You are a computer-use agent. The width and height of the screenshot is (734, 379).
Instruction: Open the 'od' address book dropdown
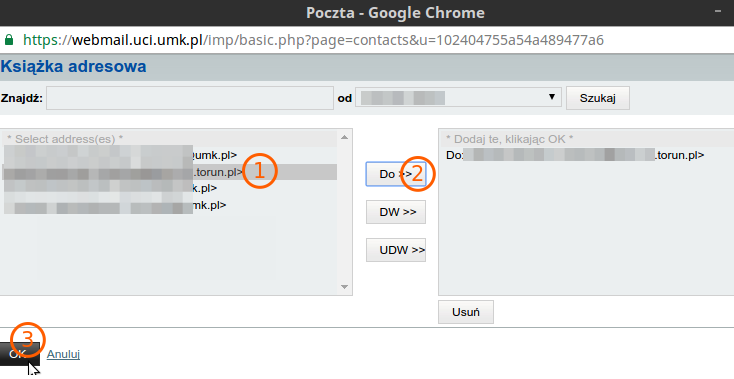tap(458, 98)
